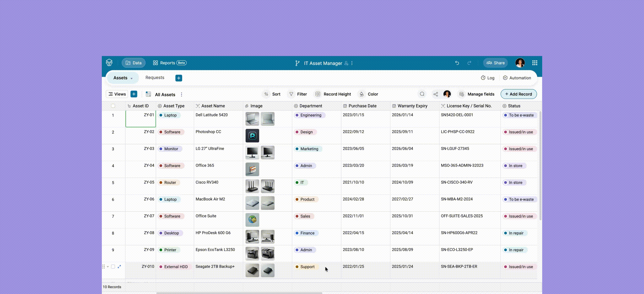
Task: Open Automation via the gear icon
Action: [505, 78]
